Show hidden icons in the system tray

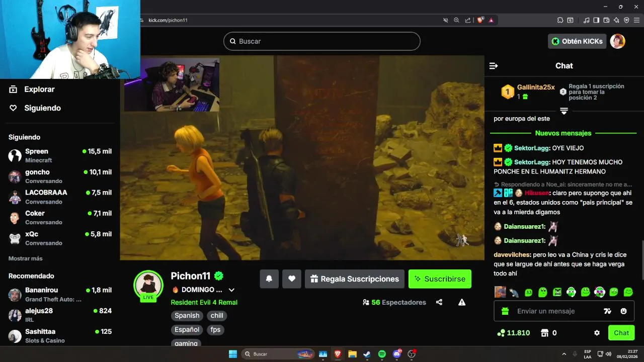563,354
